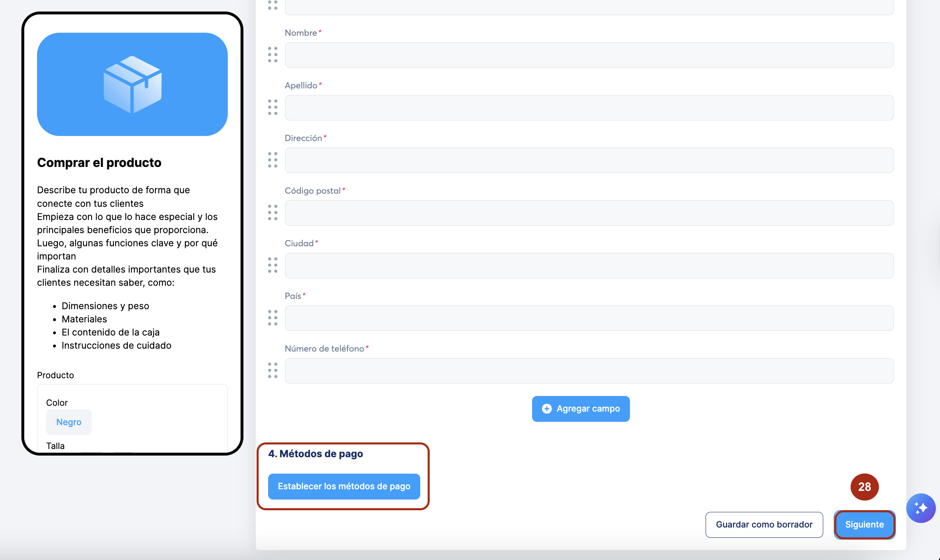Click the drag handle beside Número de teléfono

[273, 370]
